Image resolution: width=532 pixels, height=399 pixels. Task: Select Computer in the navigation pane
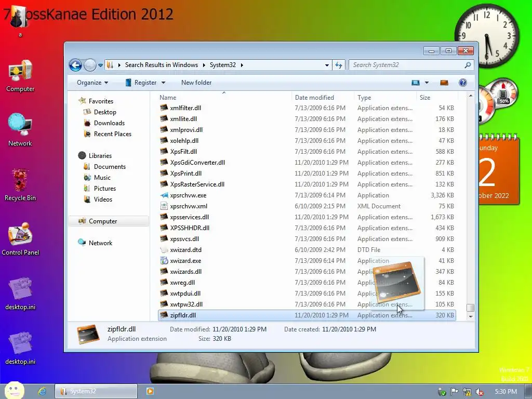click(x=109, y=221)
